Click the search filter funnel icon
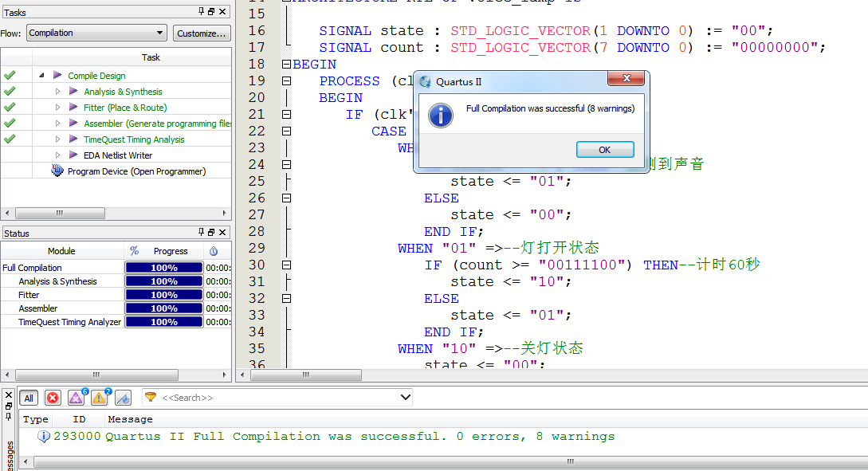 (151, 397)
